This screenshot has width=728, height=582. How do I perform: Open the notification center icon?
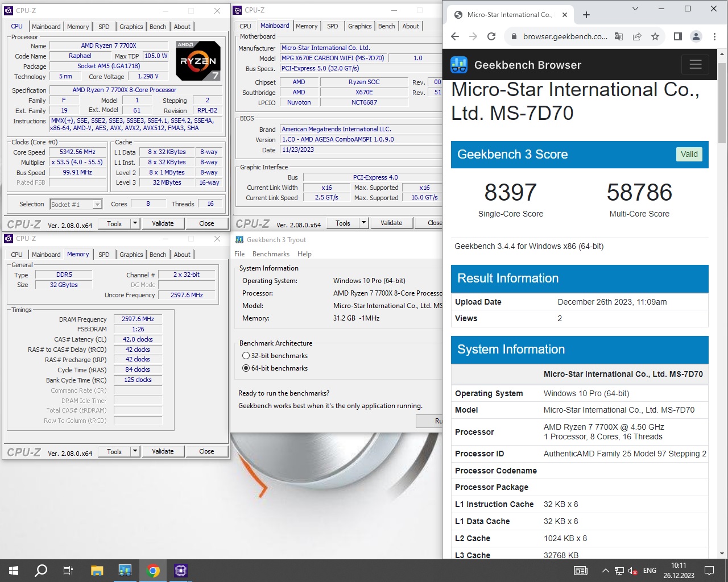[x=709, y=571]
